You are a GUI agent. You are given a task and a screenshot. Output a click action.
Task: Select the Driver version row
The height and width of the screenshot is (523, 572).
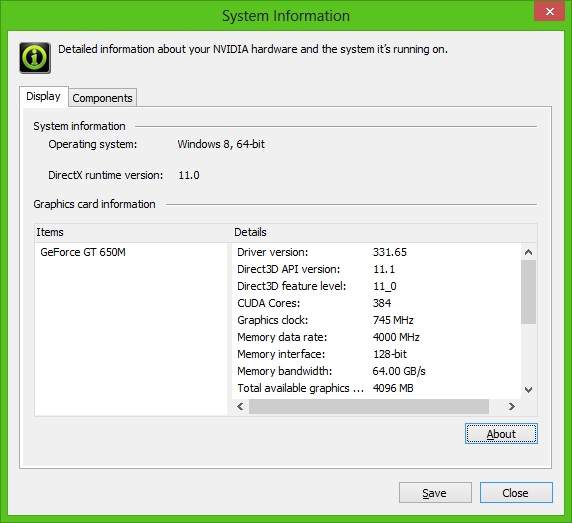(x=376, y=252)
